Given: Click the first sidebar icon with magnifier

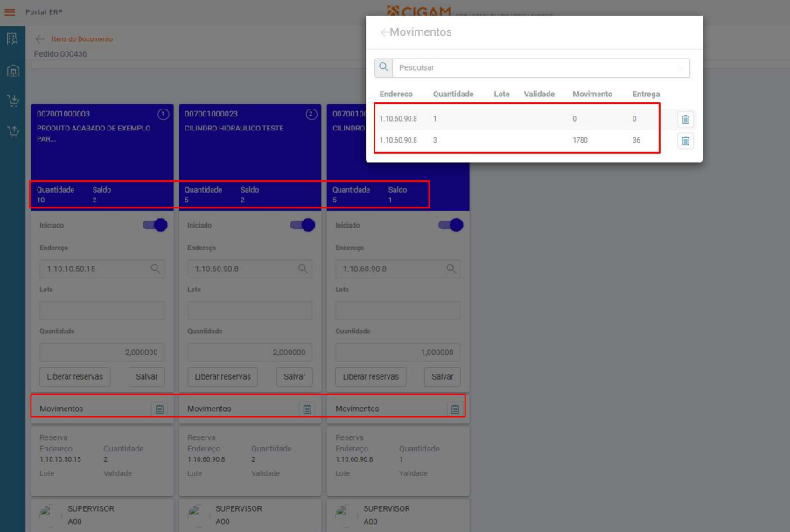Looking at the screenshot, I should [12, 38].
